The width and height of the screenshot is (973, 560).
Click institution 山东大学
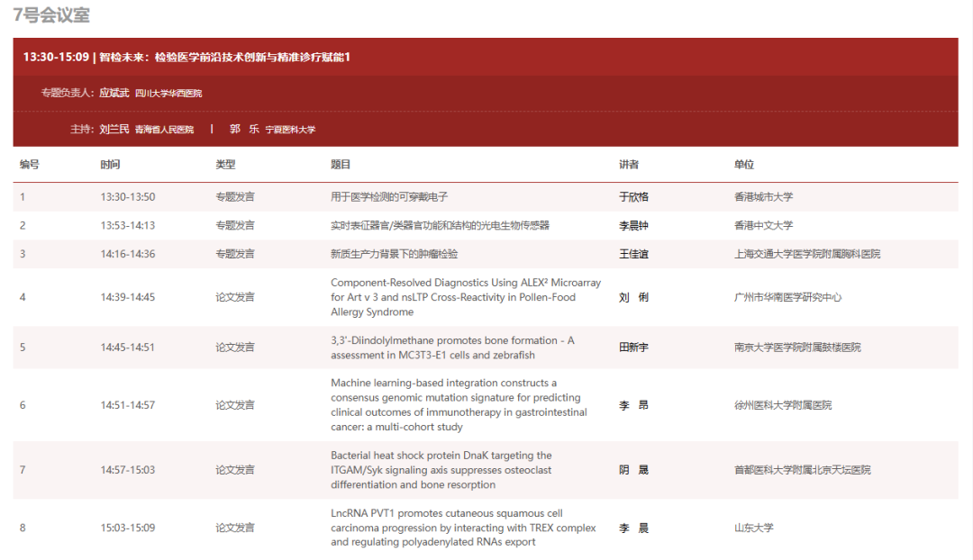point(753,528)
